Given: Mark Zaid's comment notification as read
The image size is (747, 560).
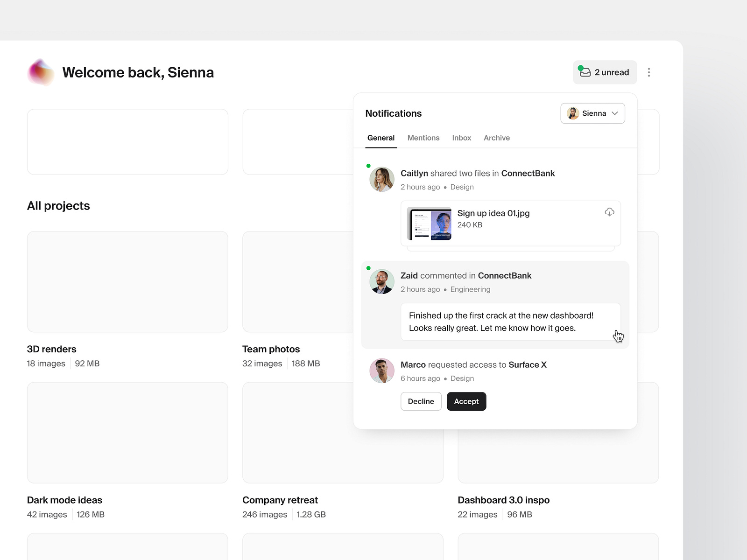Looking at the screenshot, I should click(368, 268).
